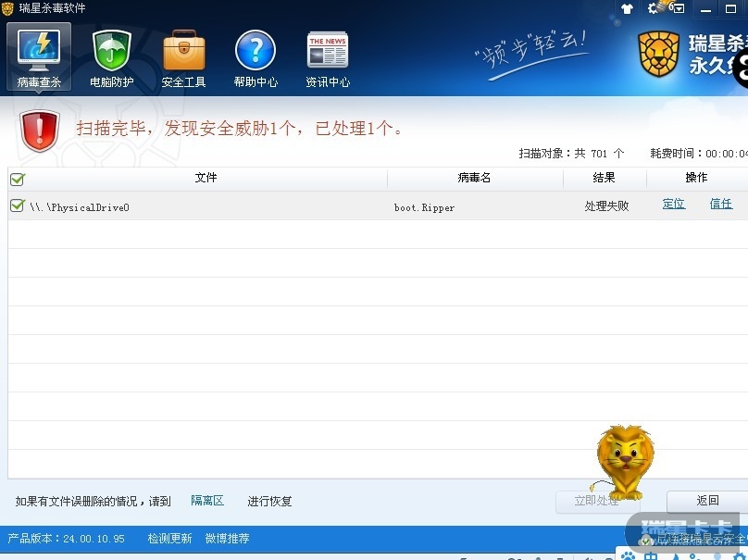Screen dimensions: 748x560
Task: Switch to 电脑防护 computer protection tab
Action: coord(112,58)
